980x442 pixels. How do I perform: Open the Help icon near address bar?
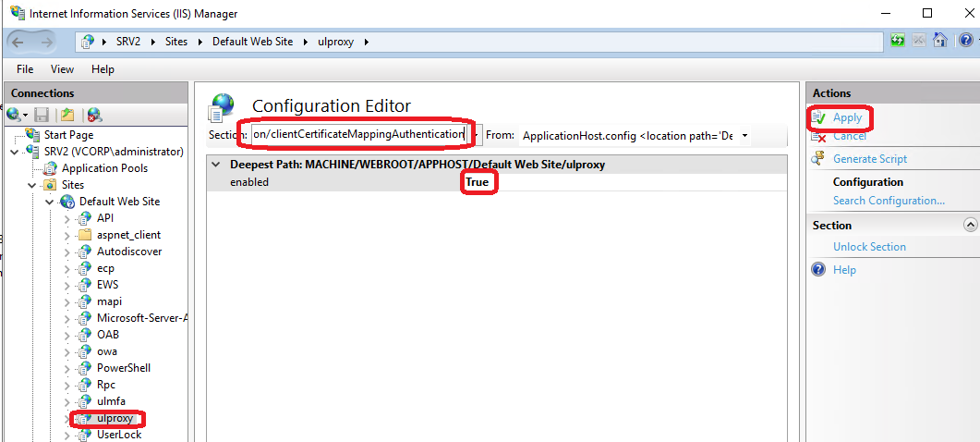[965, 41]
